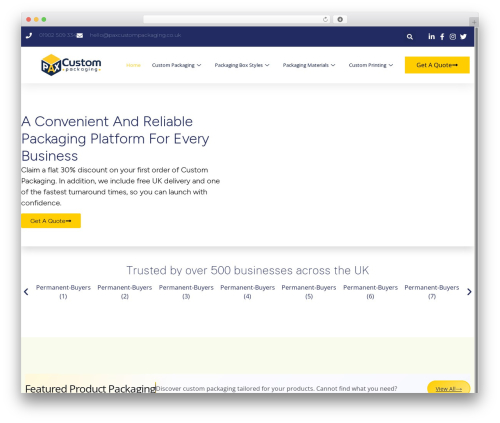
Task: Click Get A Quote button in header
Action: (x=437, y=65)
